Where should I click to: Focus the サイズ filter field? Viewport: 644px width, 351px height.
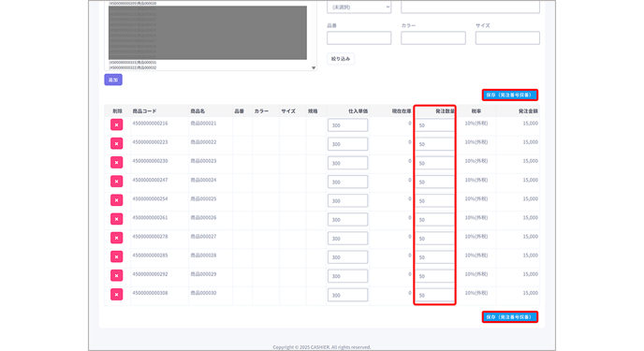tap(507, 37)
